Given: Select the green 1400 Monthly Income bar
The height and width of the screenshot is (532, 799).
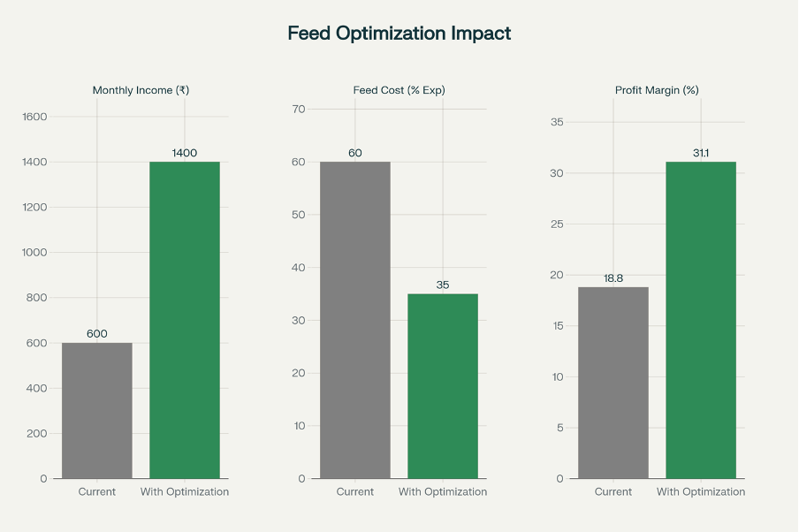Looking at the screenshot, I should (x=185, y=320).
